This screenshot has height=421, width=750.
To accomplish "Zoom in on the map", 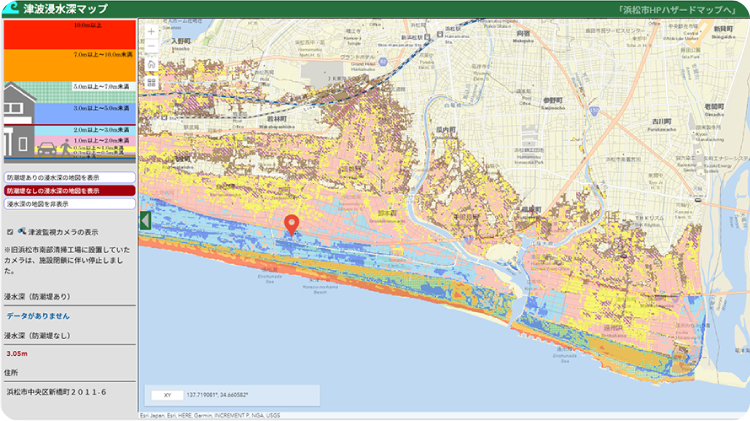I will [x=151, y=31].
